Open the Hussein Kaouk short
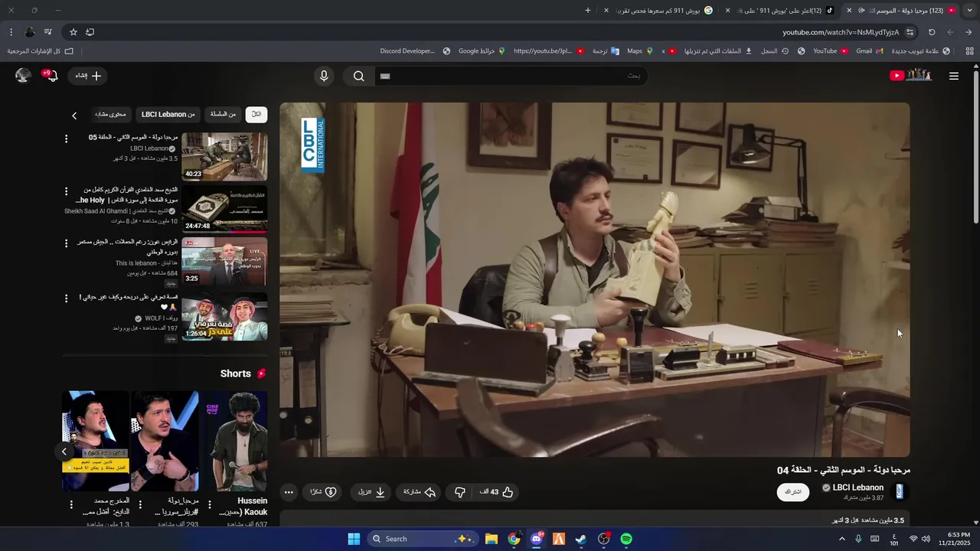Image resolution: width=980 pixels, height=551 pixels. point(234,441)
